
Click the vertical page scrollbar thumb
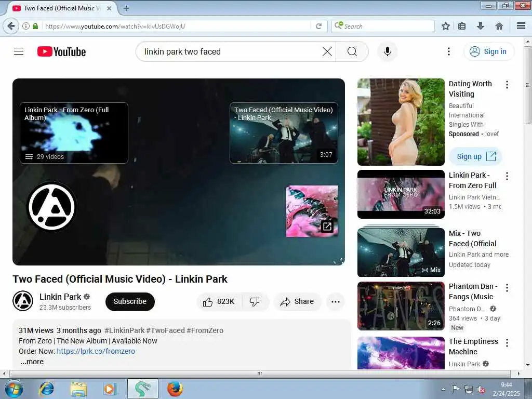[527, 85]
